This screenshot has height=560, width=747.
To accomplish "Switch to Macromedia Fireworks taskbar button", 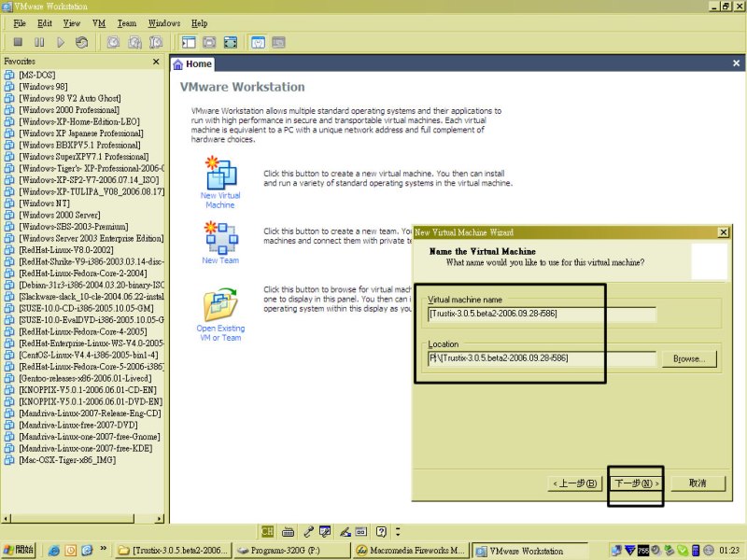I will click(x=411, y=551).
